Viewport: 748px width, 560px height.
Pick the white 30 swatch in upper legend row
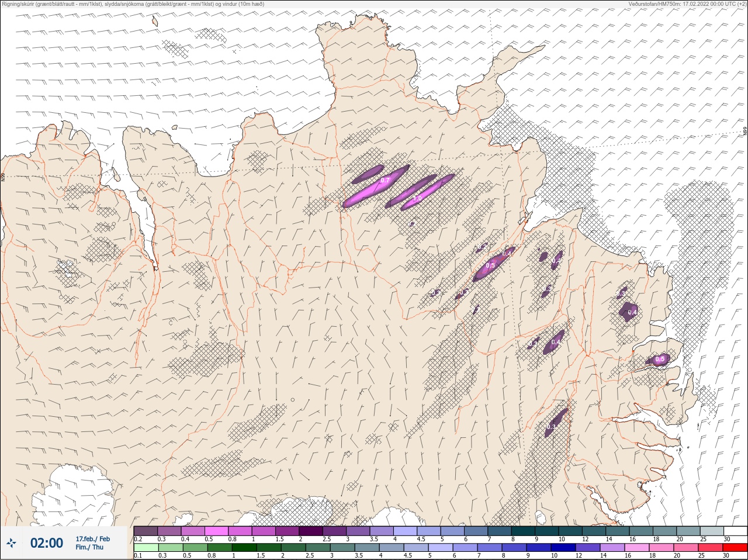tap(735, 531)
